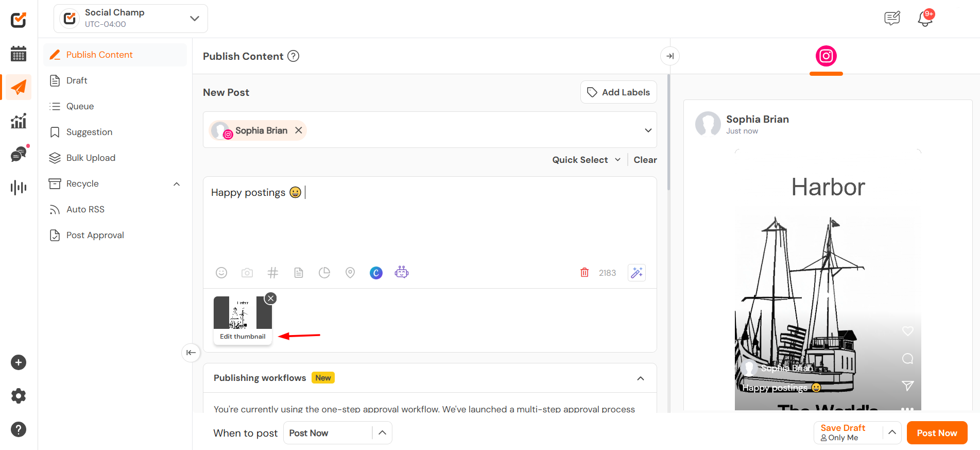Select the Instagram preview tab
The image size is (980, 450).
tap(826, 56)
